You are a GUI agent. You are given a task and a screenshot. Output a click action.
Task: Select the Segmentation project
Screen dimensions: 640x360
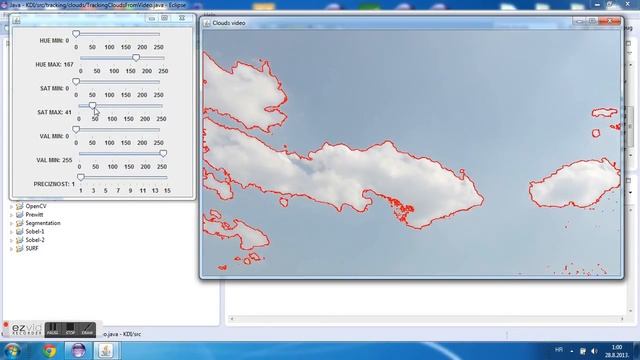[43, 223]
